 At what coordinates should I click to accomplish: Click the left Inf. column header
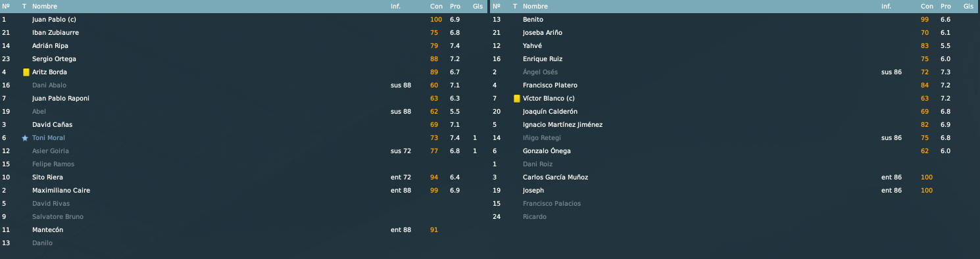[395, 6]
